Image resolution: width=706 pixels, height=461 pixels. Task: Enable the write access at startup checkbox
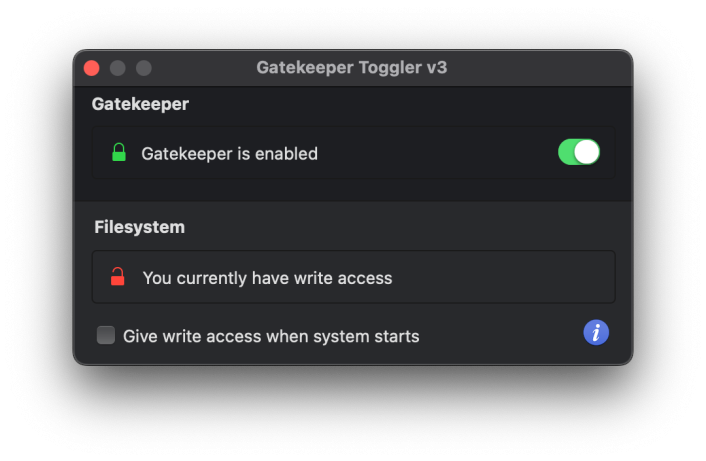pos(106,335)
